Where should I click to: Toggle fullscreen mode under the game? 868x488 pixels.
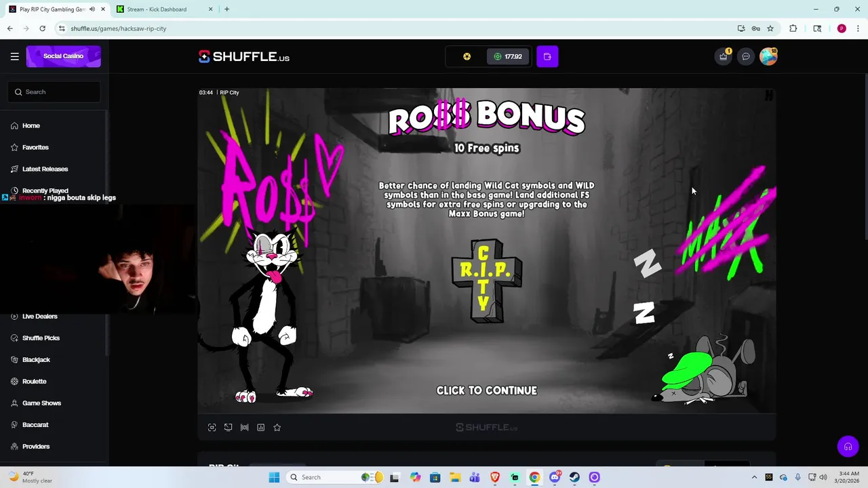[x=212, y=428]
